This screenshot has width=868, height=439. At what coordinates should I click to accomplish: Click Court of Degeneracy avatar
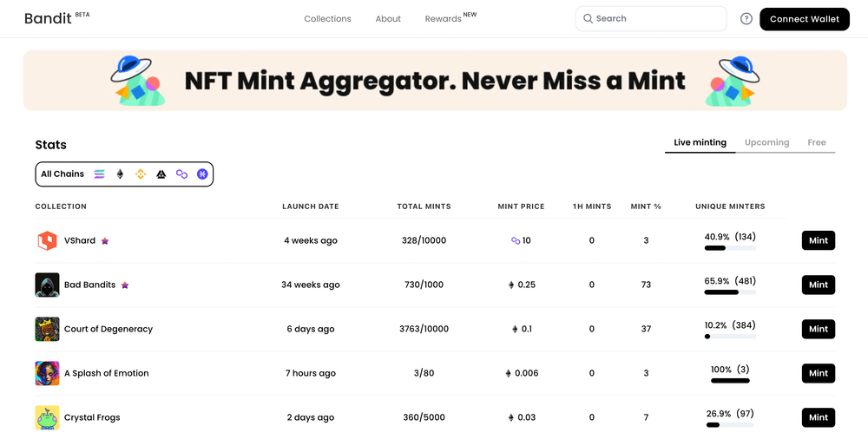pos(47,330)
